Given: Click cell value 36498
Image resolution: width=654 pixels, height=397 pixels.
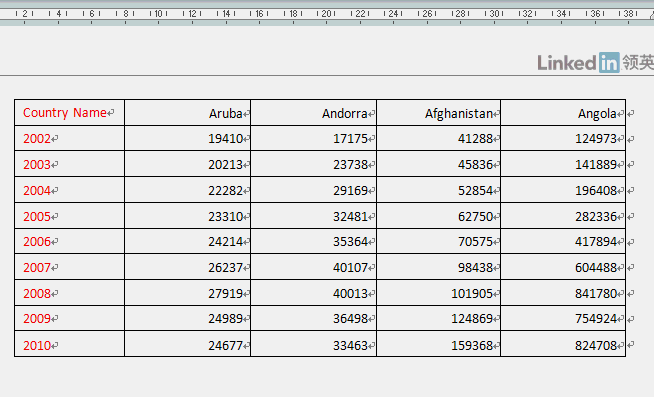Looking at the screenshot, I should pos(350,319).
